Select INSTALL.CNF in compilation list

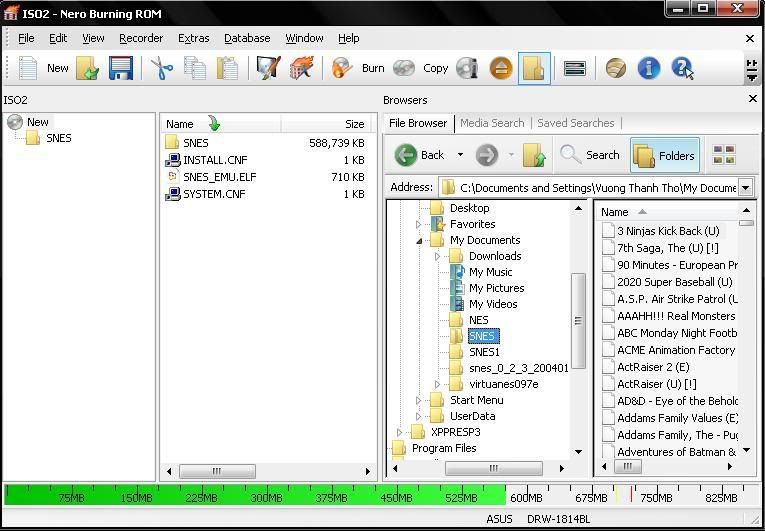coord(215,160)
